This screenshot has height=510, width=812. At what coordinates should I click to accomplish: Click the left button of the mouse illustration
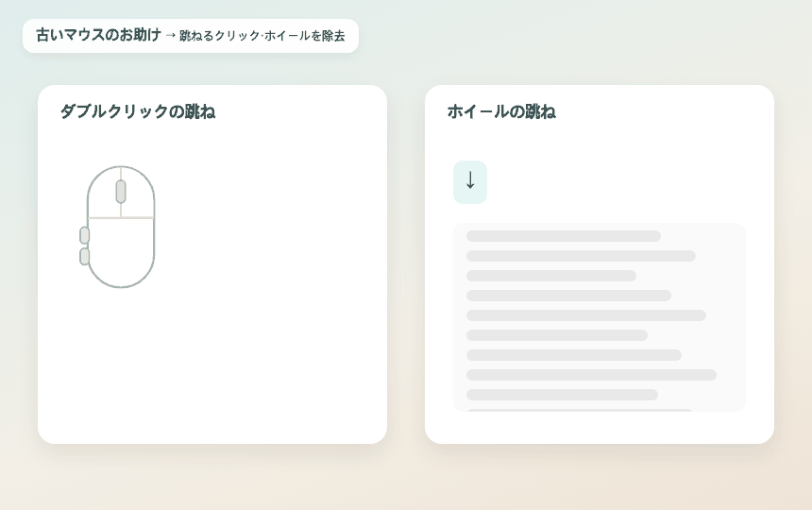click(104, 195)
